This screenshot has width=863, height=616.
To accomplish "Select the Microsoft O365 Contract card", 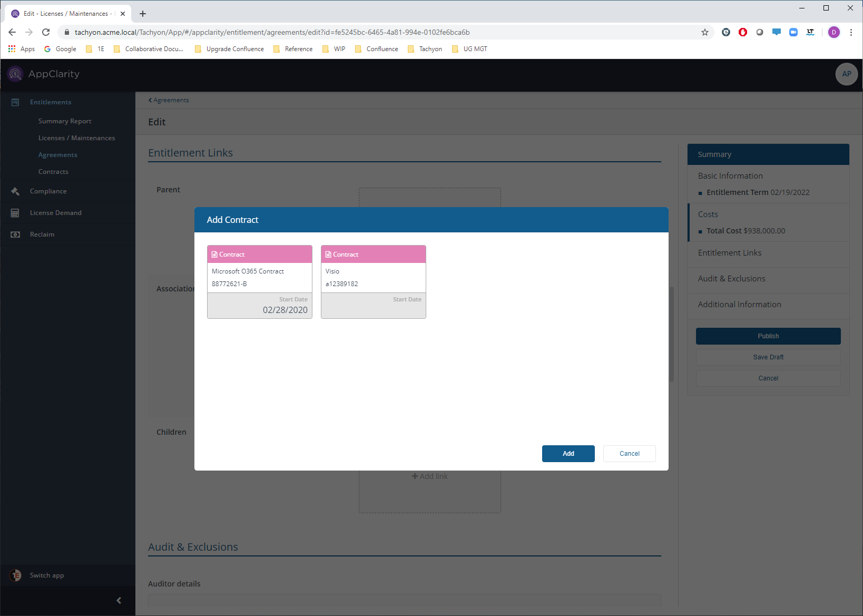I will point(260,282).
